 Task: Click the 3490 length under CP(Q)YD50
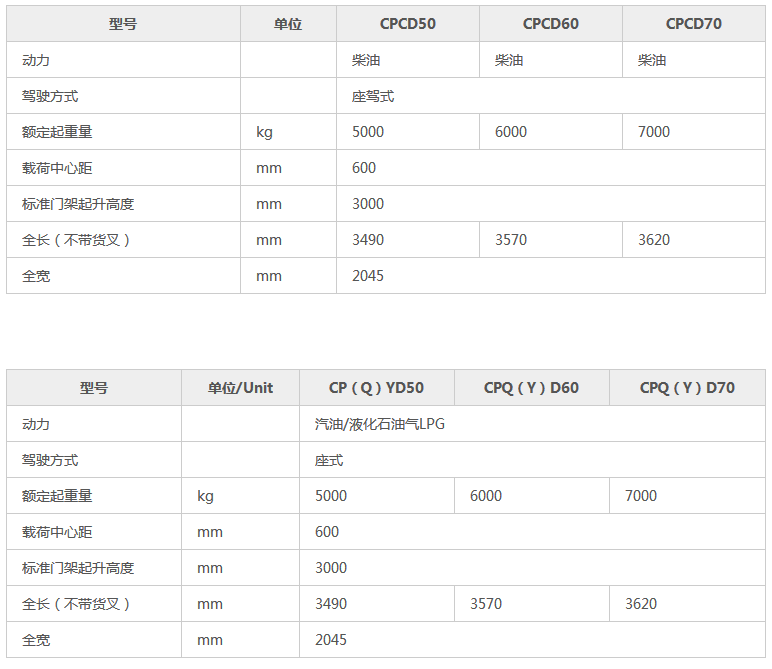point(331,604)
